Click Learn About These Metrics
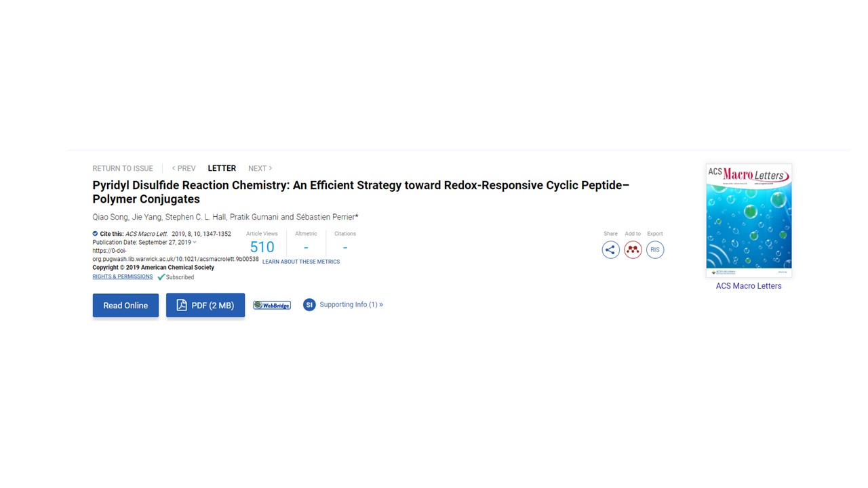868x488 pixels. (301, 262)
